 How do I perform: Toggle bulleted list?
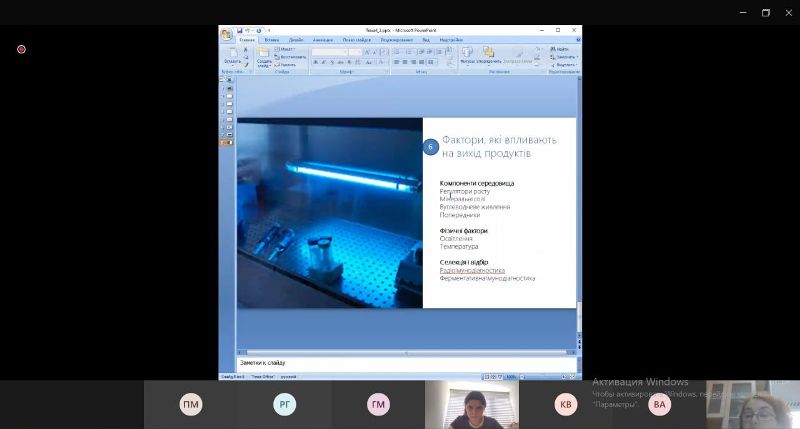pos(397,52)
